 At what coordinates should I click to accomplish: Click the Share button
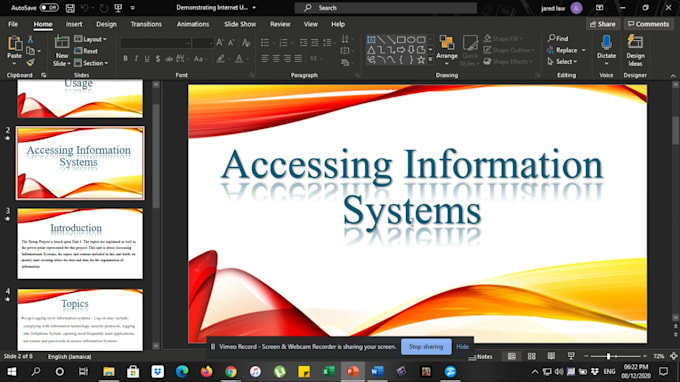pos(603,24)
